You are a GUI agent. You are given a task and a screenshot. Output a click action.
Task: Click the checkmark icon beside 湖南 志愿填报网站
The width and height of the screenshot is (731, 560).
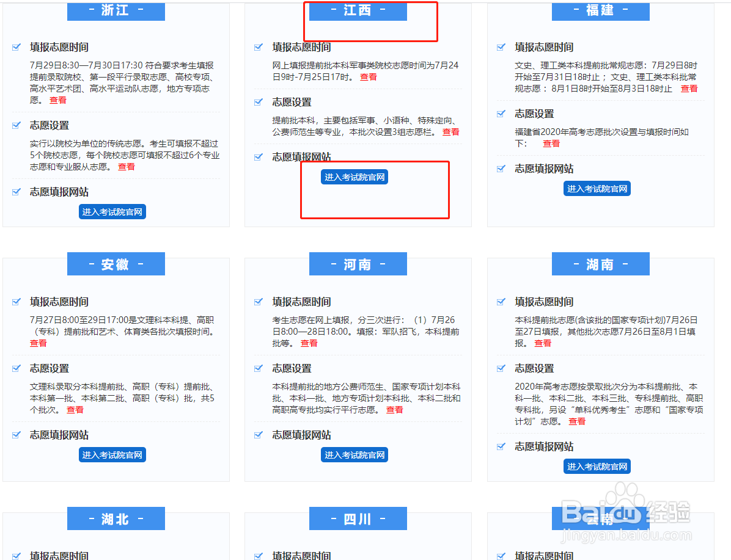point(501,446)
